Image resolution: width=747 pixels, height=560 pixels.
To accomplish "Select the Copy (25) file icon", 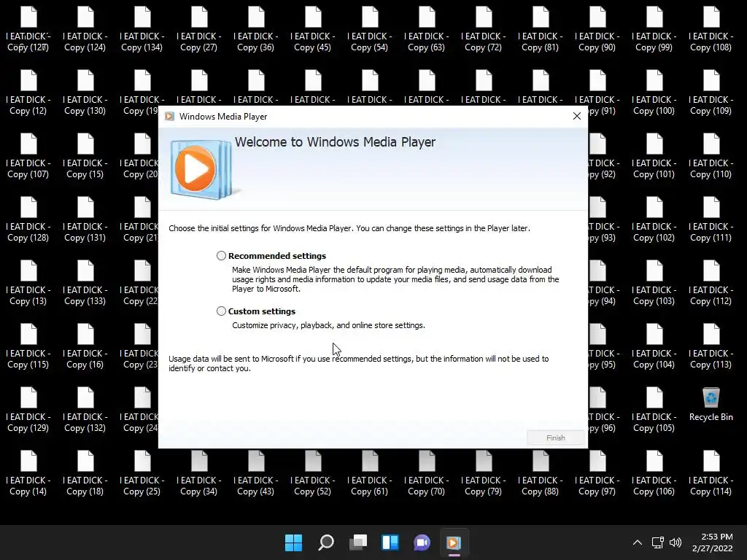I will tap(142, 473).
